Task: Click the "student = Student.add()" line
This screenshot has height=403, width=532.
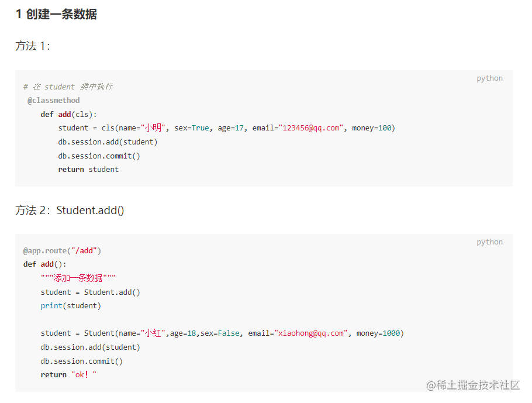Action: pos(91,292)
